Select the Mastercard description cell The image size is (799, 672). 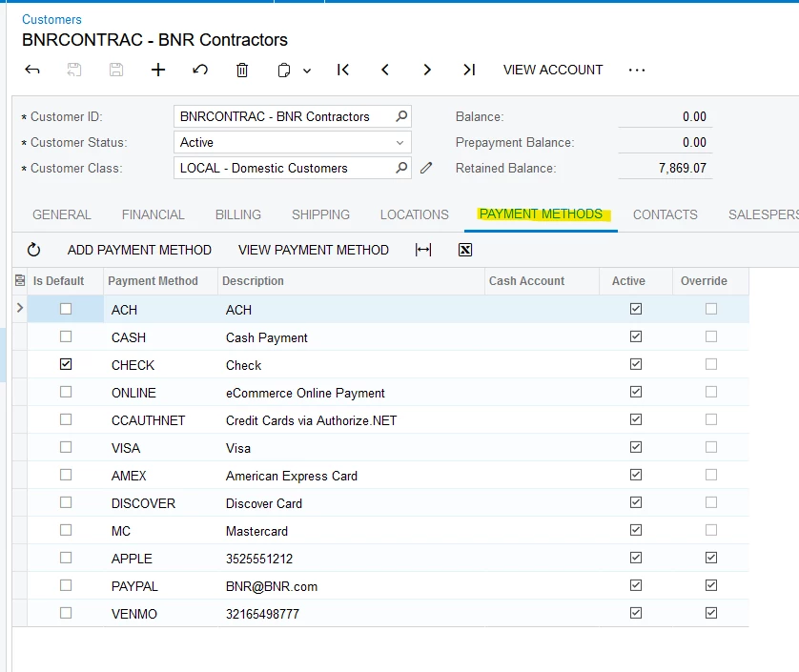pyautogui.click(x=352, y=531)
